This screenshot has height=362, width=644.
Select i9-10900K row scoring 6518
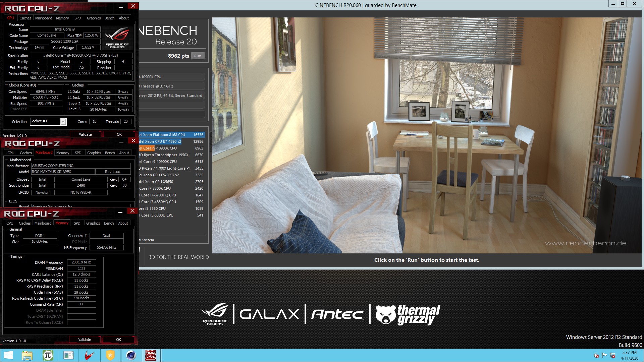point(172,162)
